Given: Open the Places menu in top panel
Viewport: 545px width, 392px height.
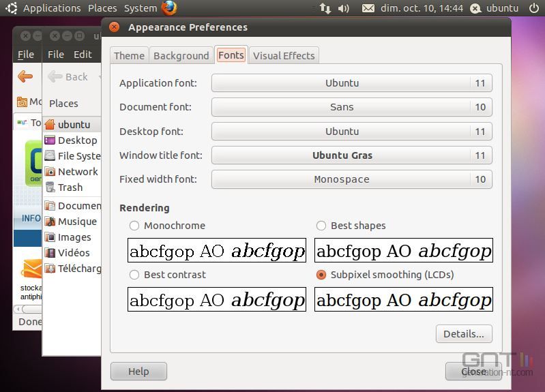Looking at the screenshot, I should (x=102, y=8).
